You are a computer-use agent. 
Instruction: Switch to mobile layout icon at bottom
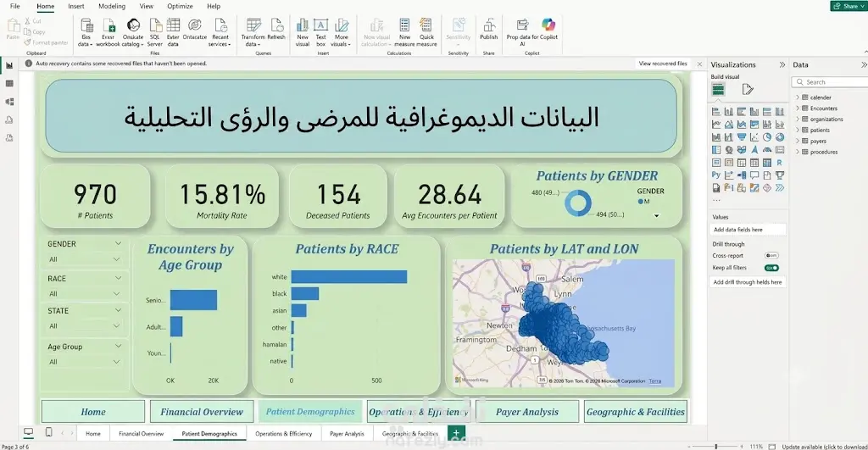(x=48, y=432)
